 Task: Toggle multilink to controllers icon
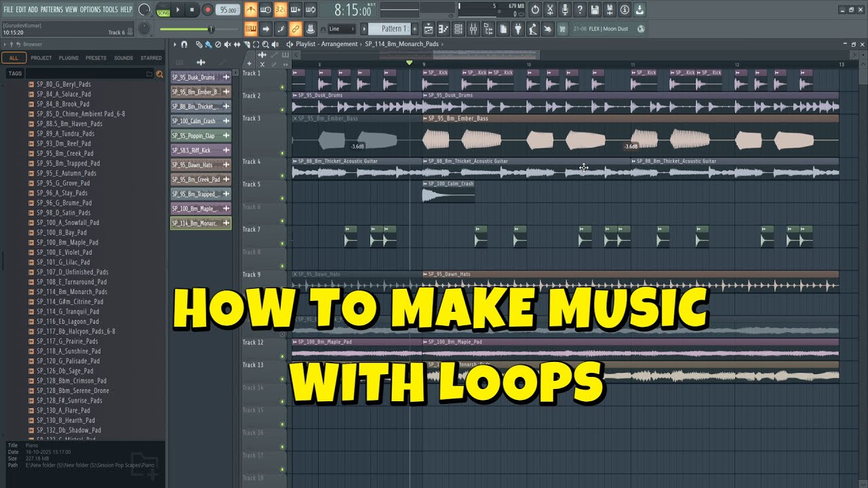click(296, 28)
